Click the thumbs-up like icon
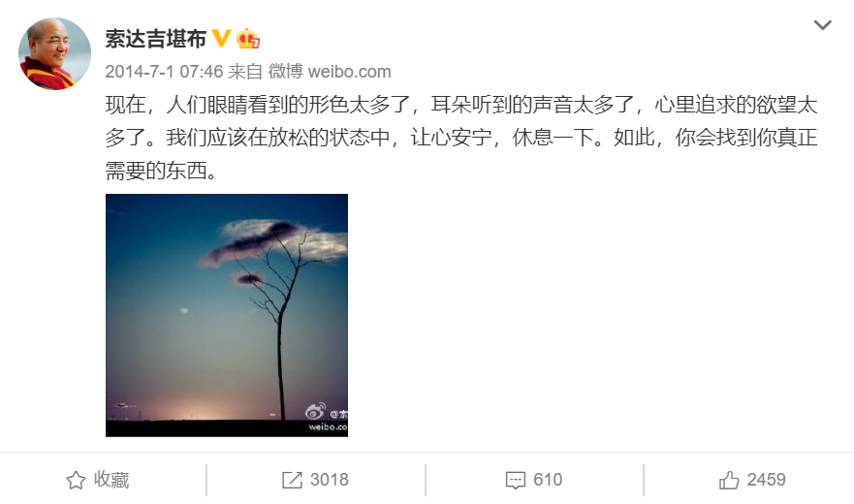Image resolution: width=854 pixels, height=504 pixels. [x=729, y=480]
